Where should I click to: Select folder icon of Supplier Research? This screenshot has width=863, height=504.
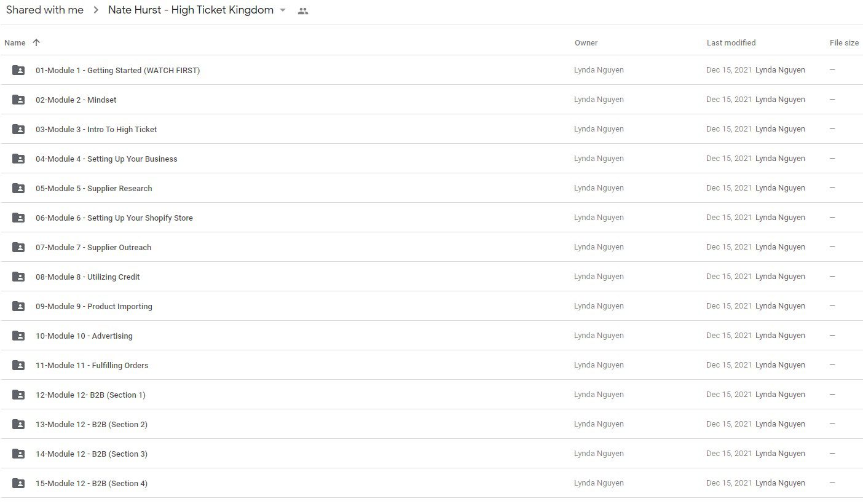pyautogui.click(x=18, y=188)
